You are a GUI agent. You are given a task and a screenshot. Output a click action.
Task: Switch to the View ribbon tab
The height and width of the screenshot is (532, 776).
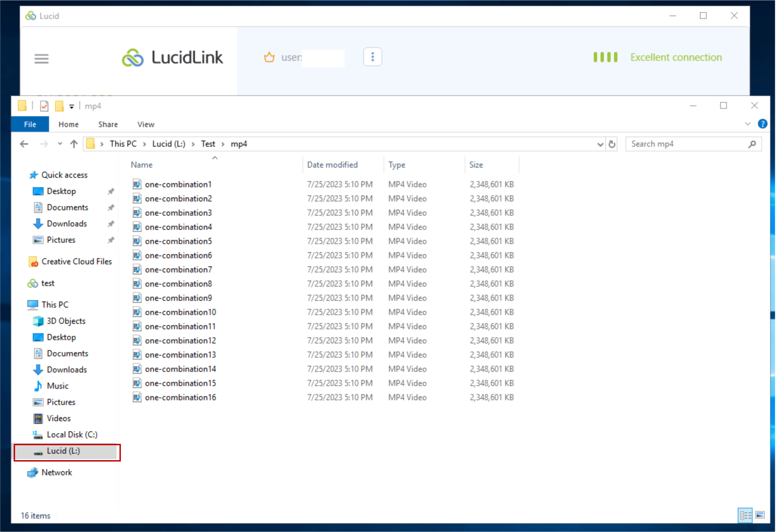(146, 124)
